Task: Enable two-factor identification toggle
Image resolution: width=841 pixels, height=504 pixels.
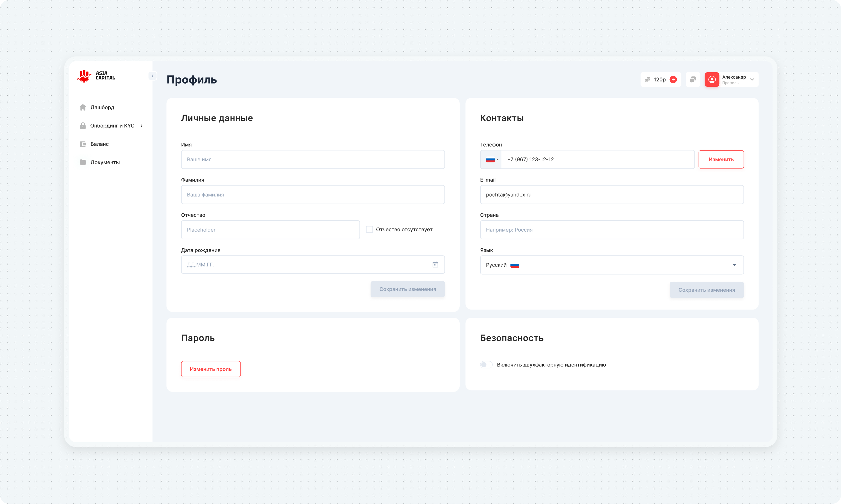Action: [x=486, y=364]
